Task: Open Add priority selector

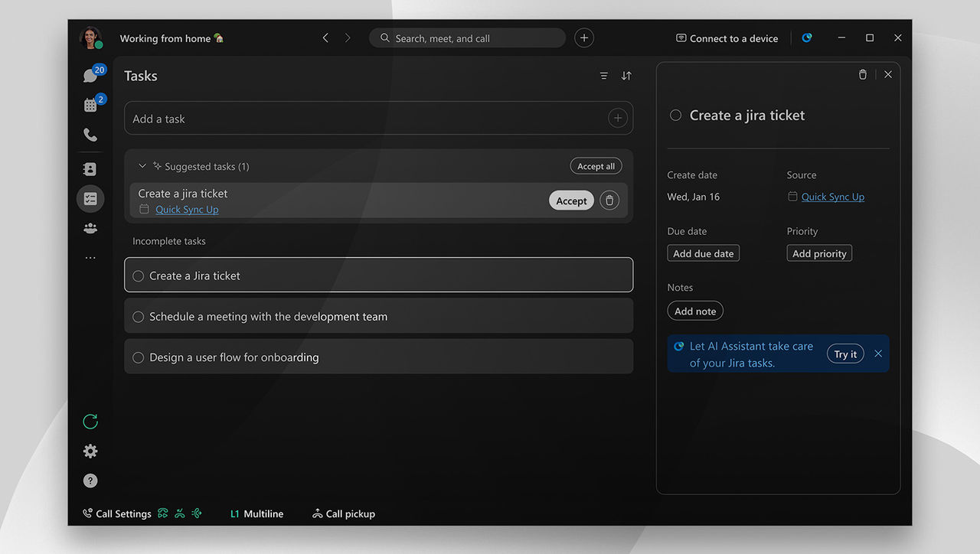Action: 818,253
